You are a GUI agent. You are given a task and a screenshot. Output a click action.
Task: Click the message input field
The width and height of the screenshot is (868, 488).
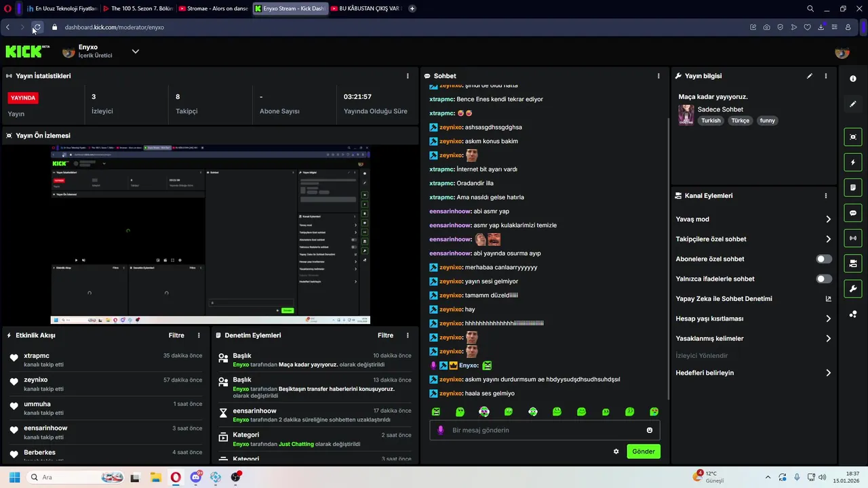pyautogui.click(x=545, y=430)
